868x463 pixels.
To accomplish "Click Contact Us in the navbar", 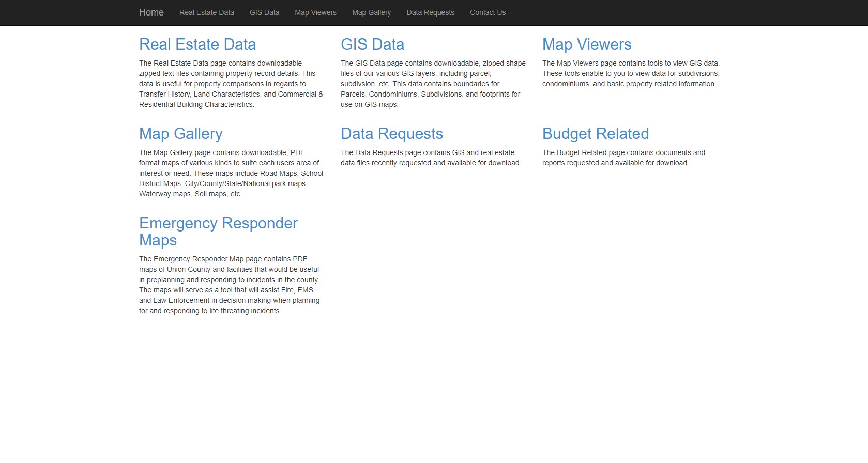I will click(x=488, y=12).
